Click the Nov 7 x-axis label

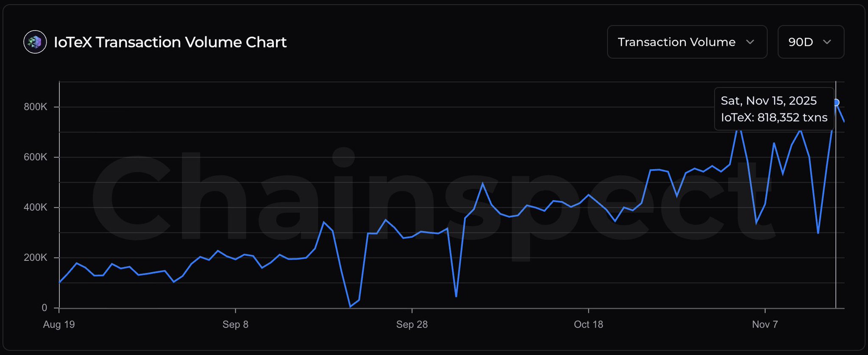click(765, 324)
